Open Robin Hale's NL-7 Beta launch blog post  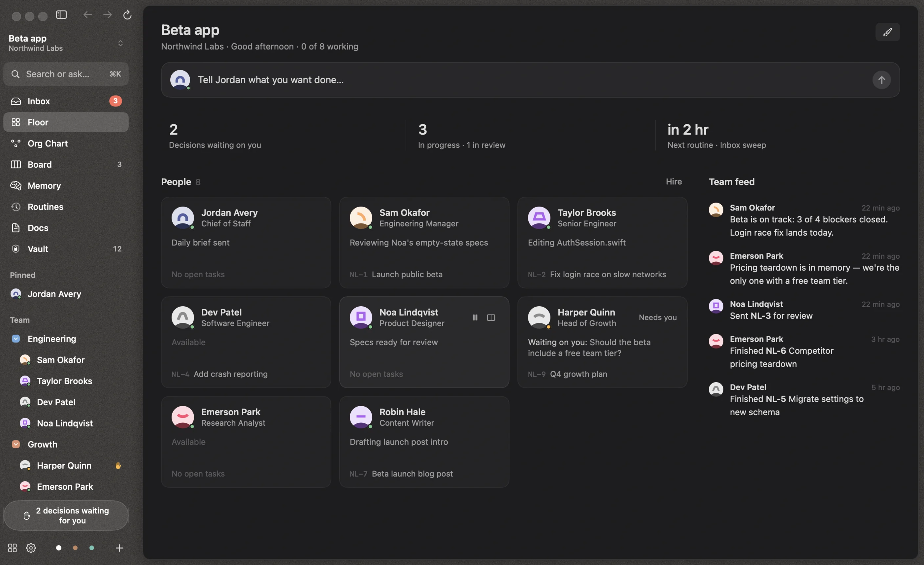(x=401, y=474)
